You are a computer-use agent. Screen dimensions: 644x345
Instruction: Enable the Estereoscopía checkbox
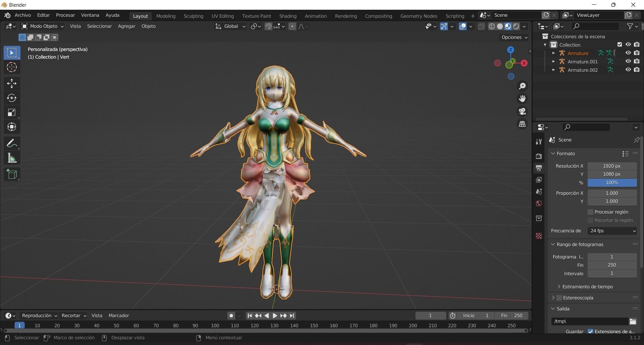coord(559,298)
